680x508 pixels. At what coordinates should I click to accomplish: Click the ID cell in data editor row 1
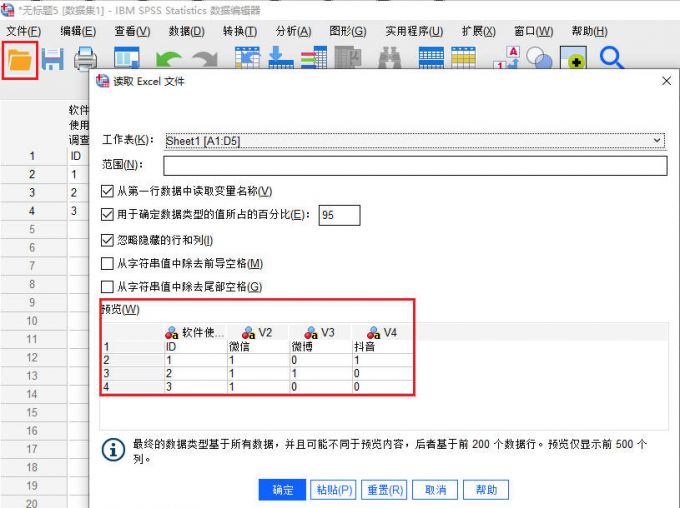[78, 156]
